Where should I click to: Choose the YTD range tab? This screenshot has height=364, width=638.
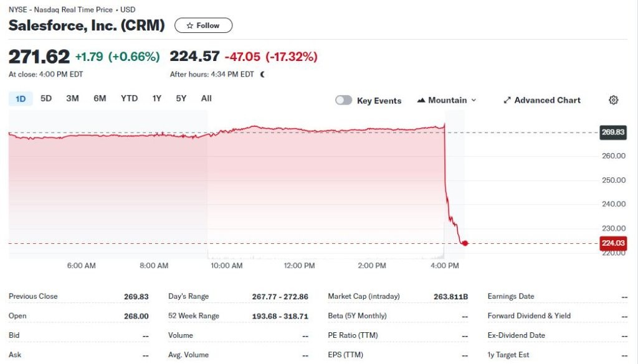coord(129,98)
